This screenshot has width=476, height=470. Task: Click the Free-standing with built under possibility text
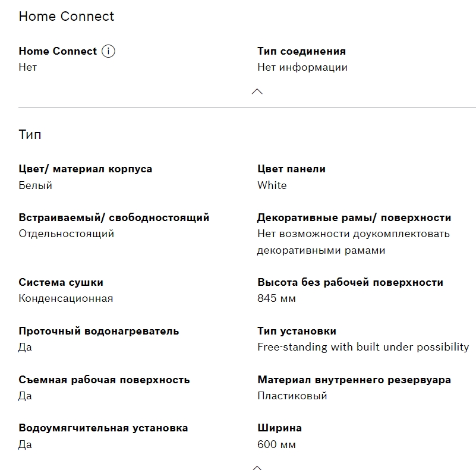[363, 347]
